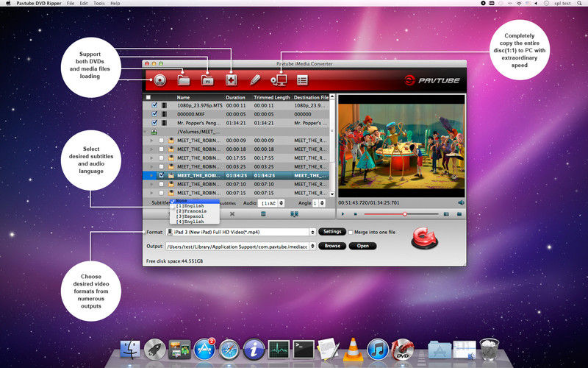Check the 00:00:09 MEET_THE_ROBIN title
This screenshot has width=588, height=368.
[161, 141]
